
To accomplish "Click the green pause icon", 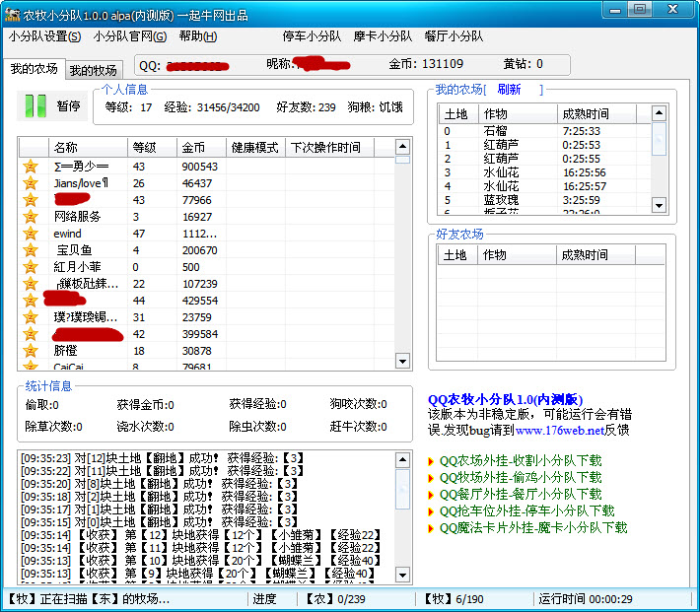I will tap(35, 105).
